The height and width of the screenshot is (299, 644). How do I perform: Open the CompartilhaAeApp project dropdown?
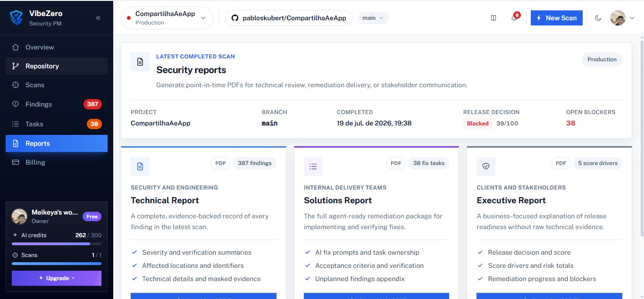pyautogui.click(x=167, y=18)
